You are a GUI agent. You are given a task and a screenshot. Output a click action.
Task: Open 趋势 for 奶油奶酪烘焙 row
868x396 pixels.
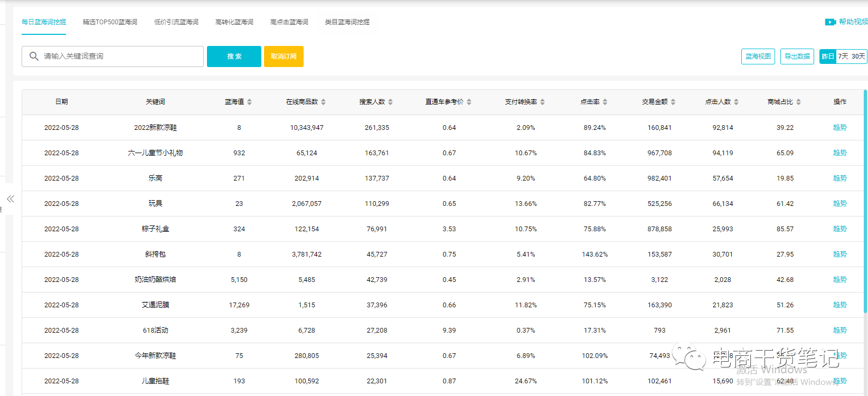tap(840, 280)
